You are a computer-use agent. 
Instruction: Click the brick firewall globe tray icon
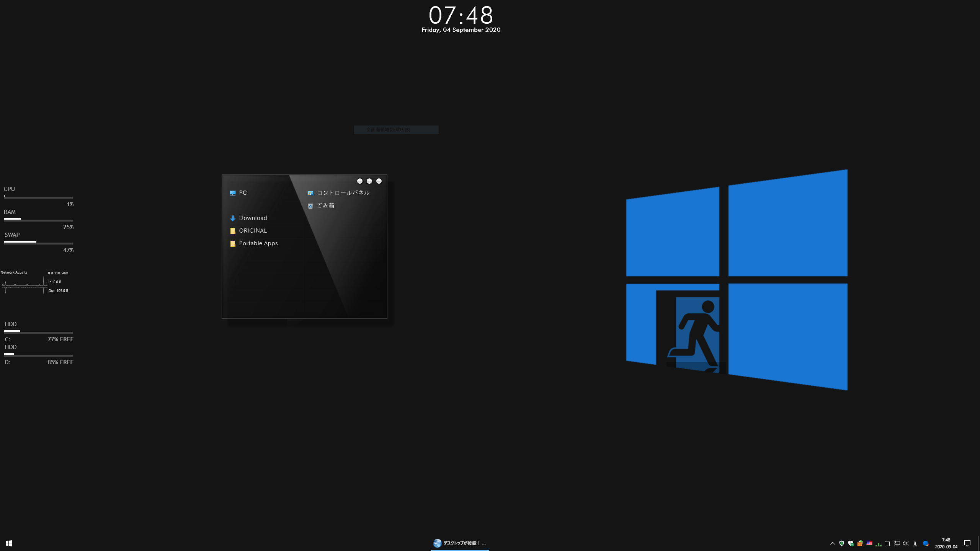(860, 543)
